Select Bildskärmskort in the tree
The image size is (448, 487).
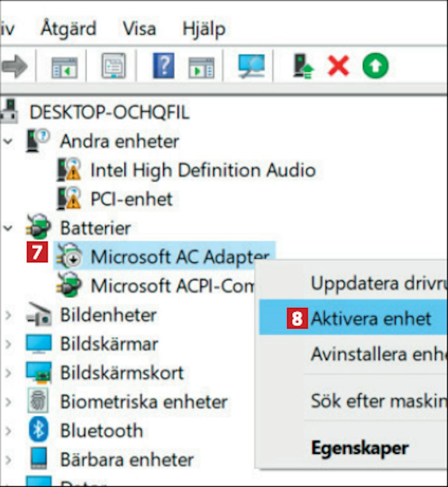(122, 373)
